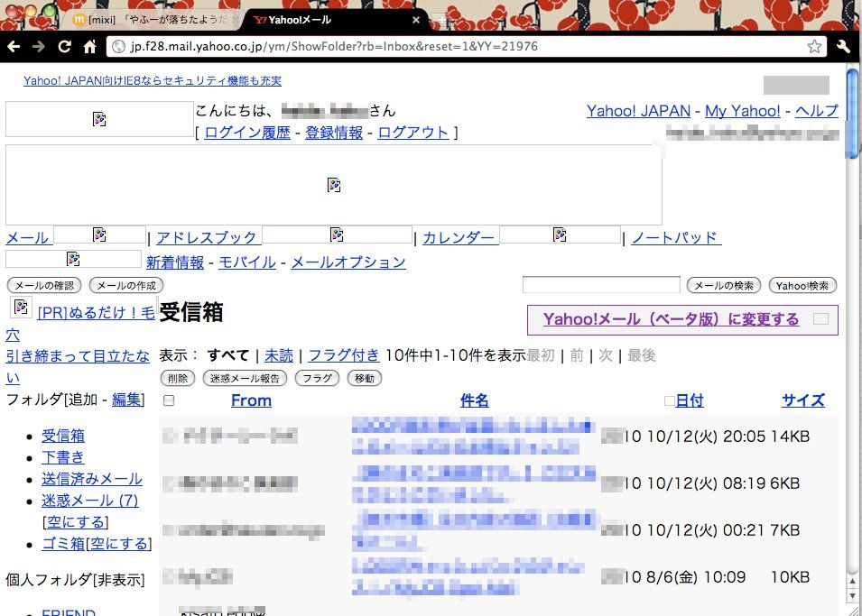Click broken image after カレンダー
Image resolution: width=862 pixels, height=616 pixels.
coord(560,234)
